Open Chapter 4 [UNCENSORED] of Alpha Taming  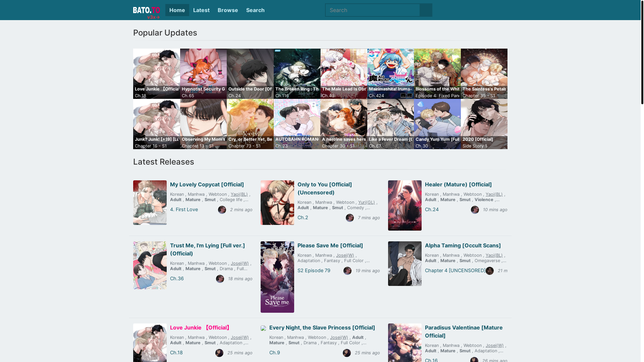click(x=455, y=270)
